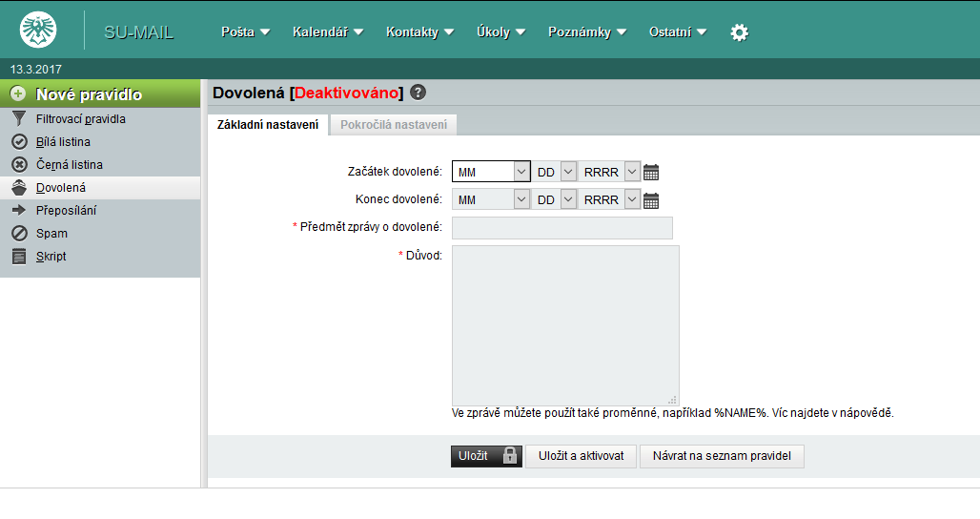Viewport: 980px width, 519px height.
Task: Open help question mark icon next to Dovolená
Action: (x=419, y=93)
